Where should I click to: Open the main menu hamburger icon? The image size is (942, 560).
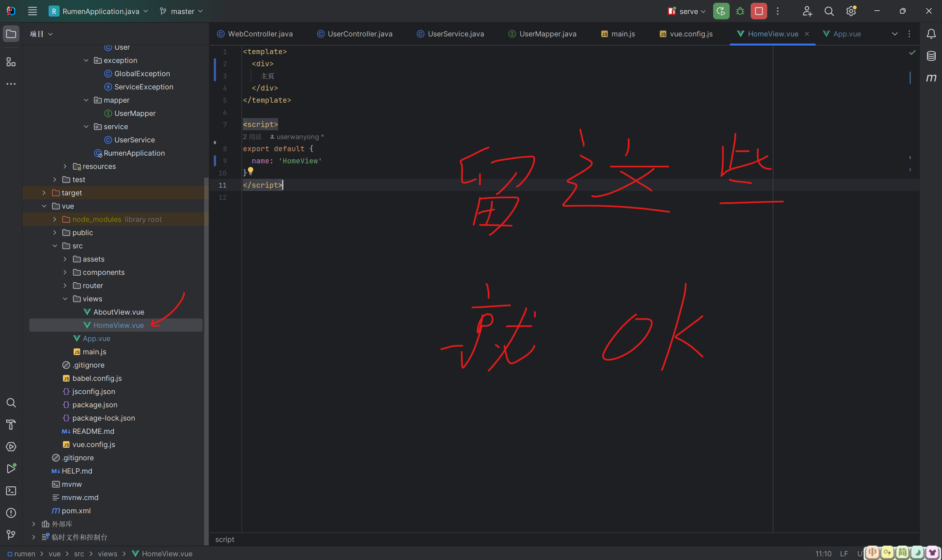coord(32,11)
